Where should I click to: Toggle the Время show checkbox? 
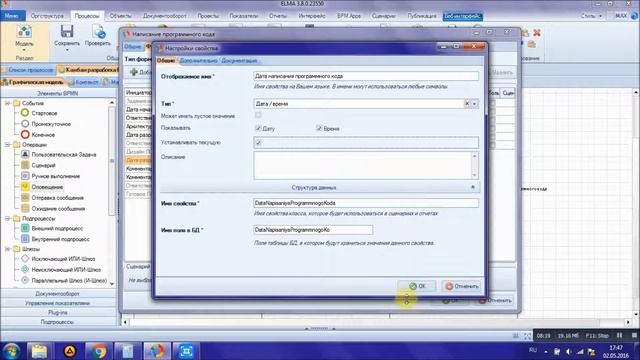(319, 128)
